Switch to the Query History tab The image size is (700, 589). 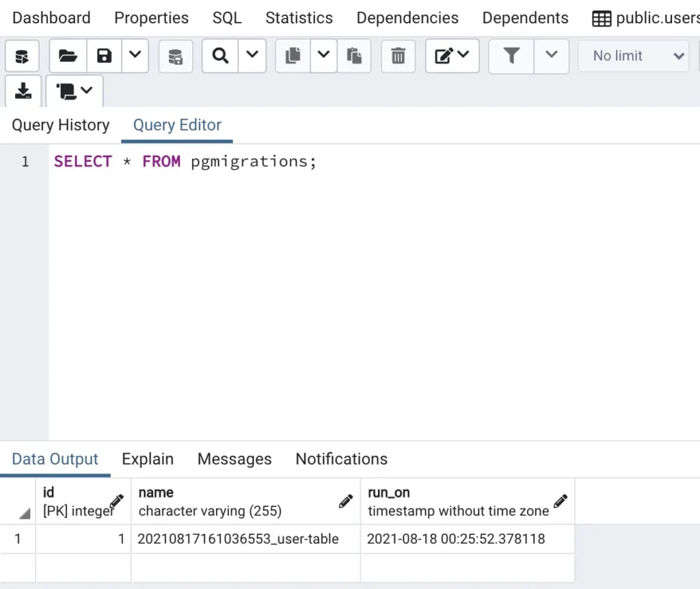coord(61,125)
